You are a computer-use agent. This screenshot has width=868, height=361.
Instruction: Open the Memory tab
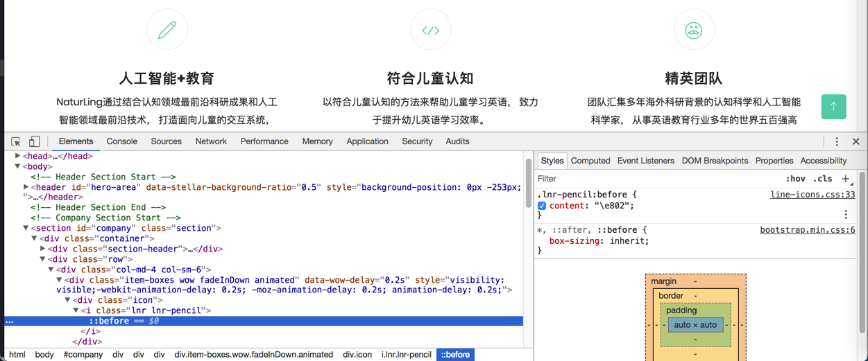pyautogui.click(x=317, y=141)
